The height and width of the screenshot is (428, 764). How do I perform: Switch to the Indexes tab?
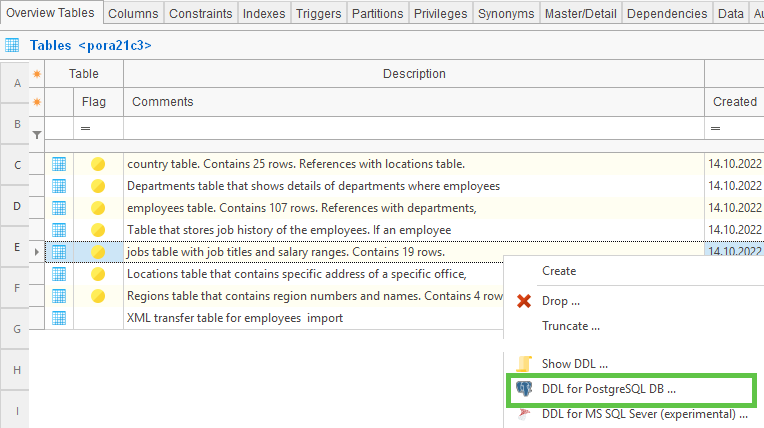click(264, 13)
